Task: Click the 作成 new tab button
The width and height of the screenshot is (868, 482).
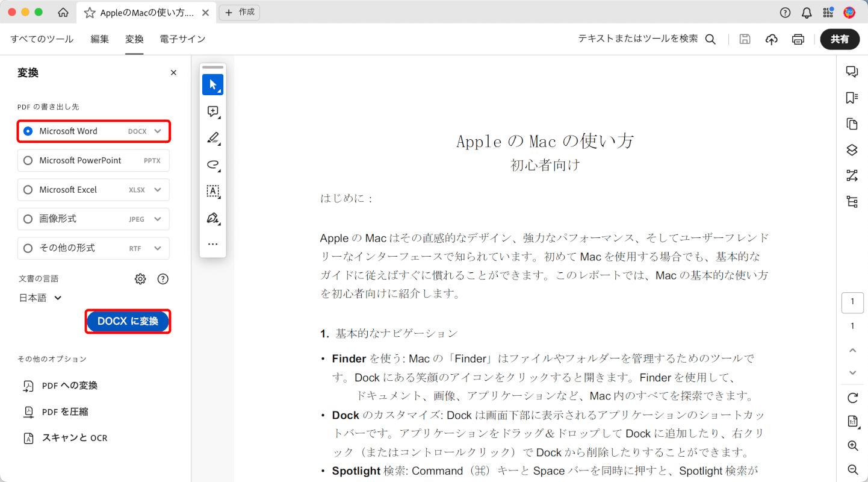Action: (240, 12)
